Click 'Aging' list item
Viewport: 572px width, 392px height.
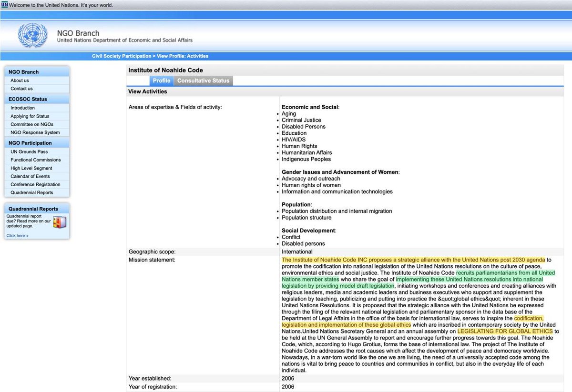coord(289,114)
